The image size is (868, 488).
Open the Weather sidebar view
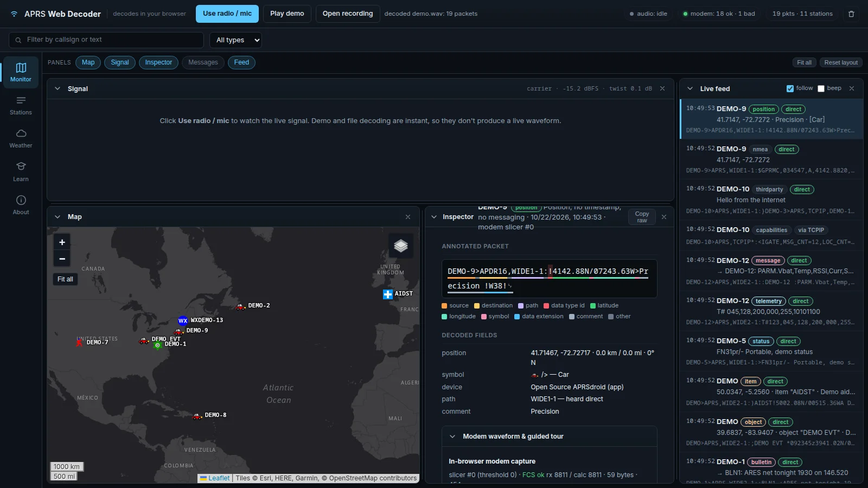pyautogui.click(x=21, y=139)
